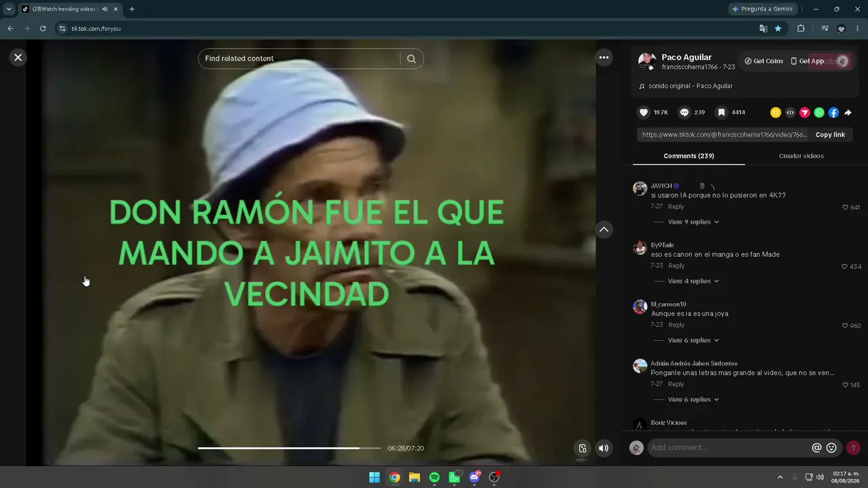868x488 pixels.
Task: Mute the TikTok tab audio icon
Action: [x=105, y=9]
